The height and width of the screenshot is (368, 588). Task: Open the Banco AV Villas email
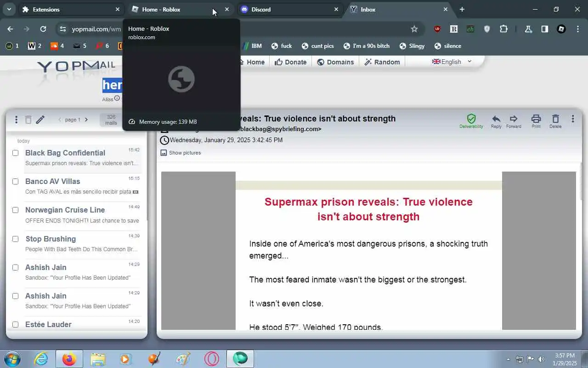82,186
